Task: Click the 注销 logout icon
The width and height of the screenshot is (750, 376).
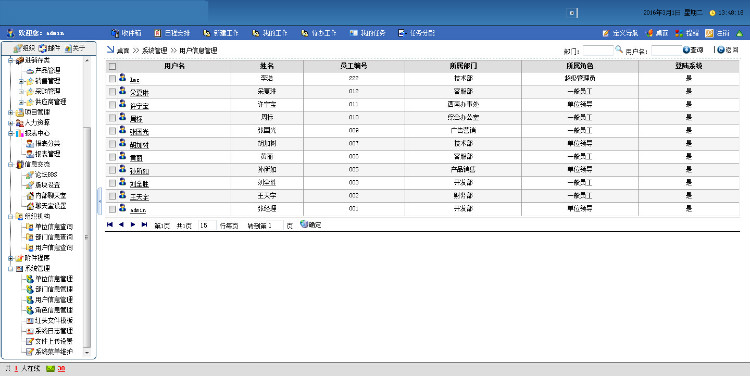Action: 709,33
